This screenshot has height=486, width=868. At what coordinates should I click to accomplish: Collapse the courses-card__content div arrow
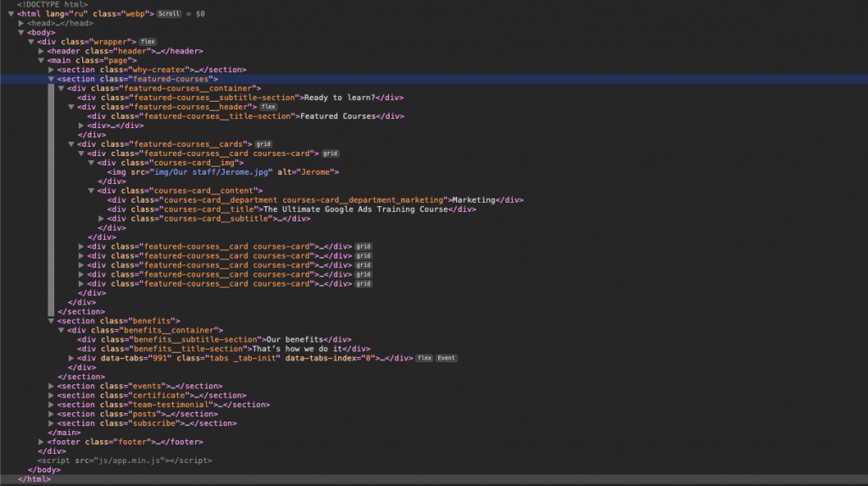coord(91,191)
